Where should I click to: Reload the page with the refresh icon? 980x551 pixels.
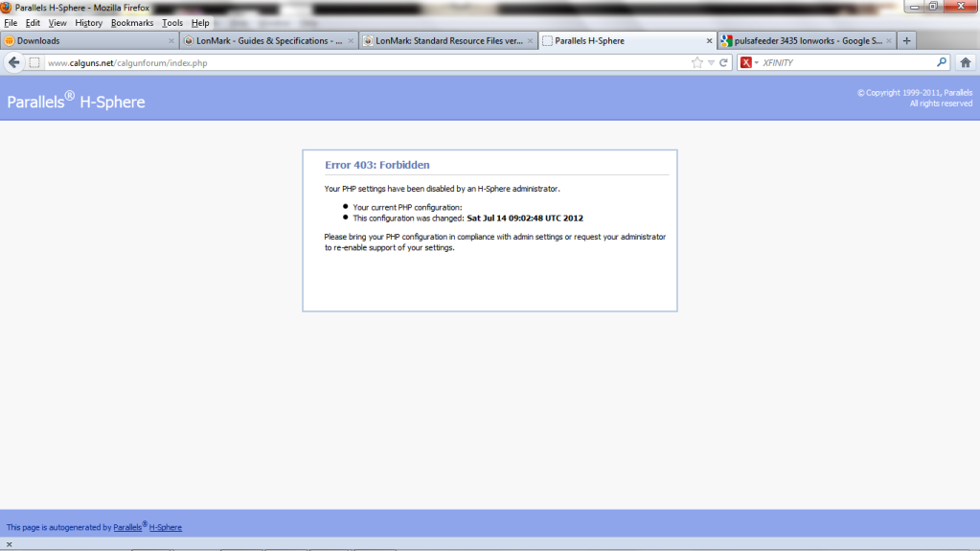tap(724, 63)
